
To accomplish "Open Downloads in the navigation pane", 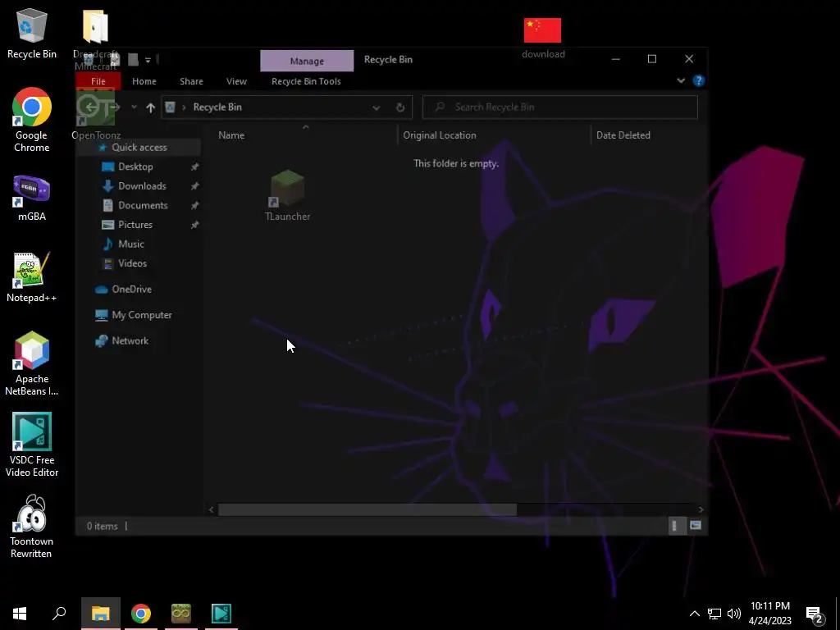I will tap(142, 186).
